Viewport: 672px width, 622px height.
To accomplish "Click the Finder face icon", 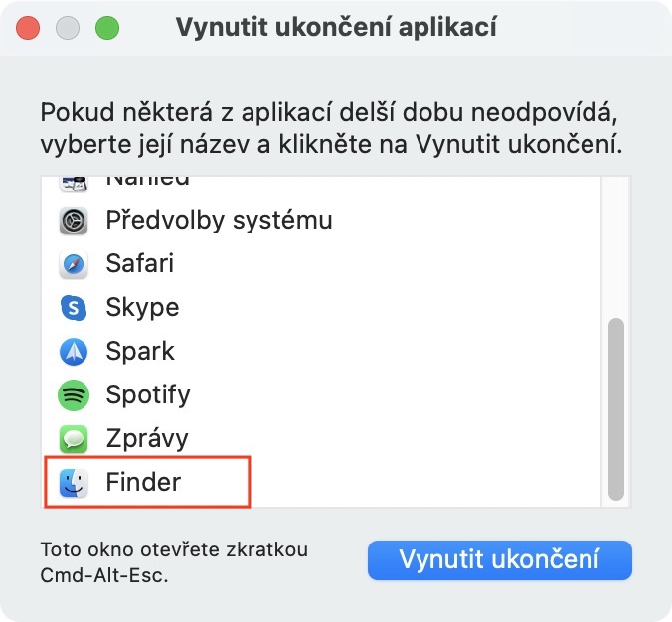I will (75, 483).
